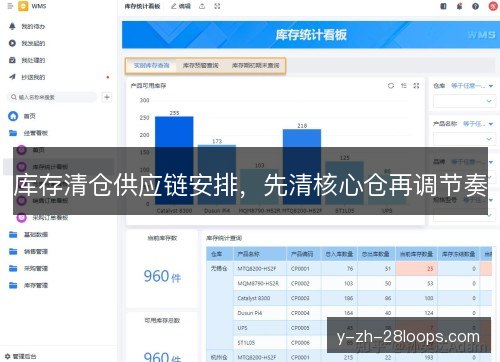Click the Dusun Pi4 table cell

pos(260,313)
